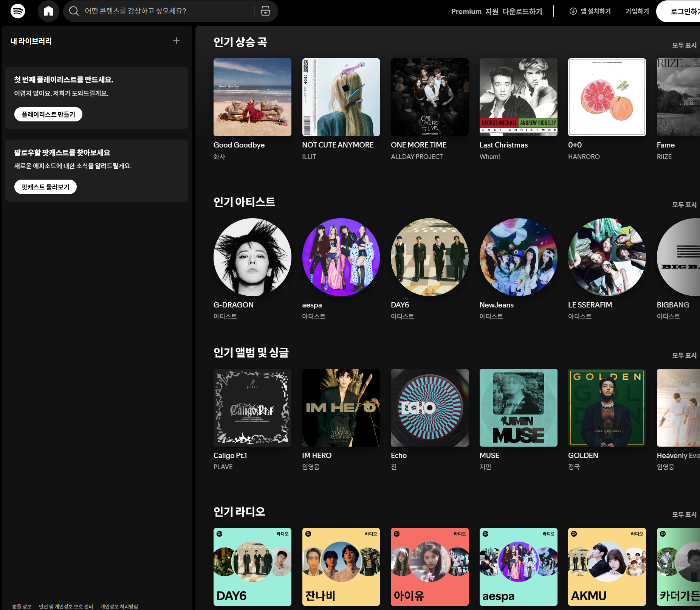The image size is (700, 610).
Task: Show all in 인기 상승 곡 section
Action: point(684,45)
